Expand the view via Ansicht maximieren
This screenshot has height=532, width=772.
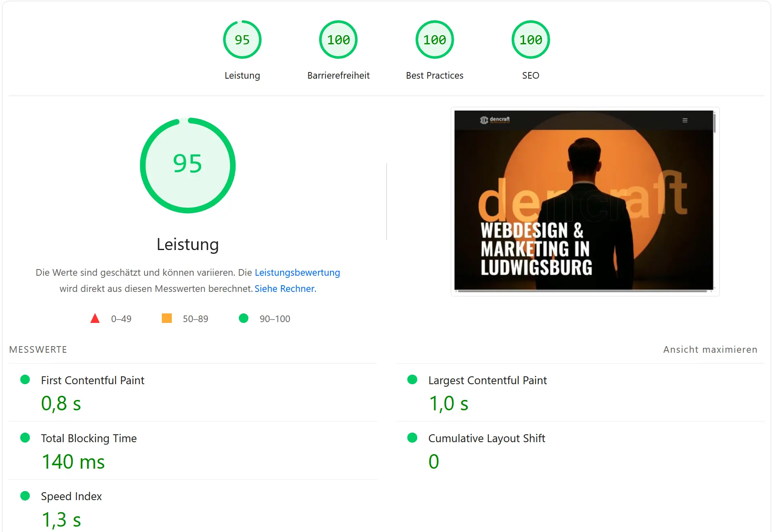point(710,349)
